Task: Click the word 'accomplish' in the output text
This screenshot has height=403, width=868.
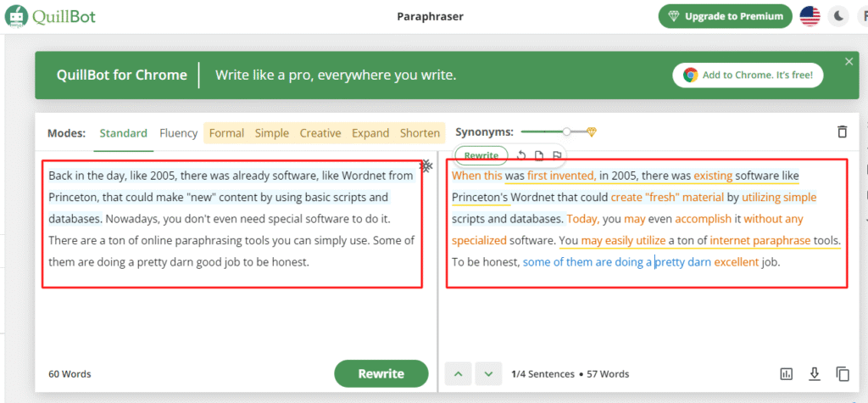Action: point(703,219)
